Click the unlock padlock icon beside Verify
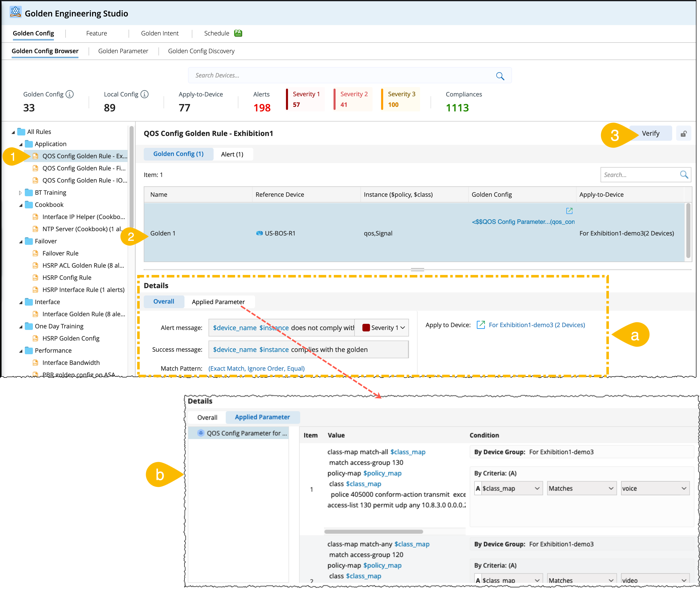Screen dimensions: 700x595 [x=684, y=134]
